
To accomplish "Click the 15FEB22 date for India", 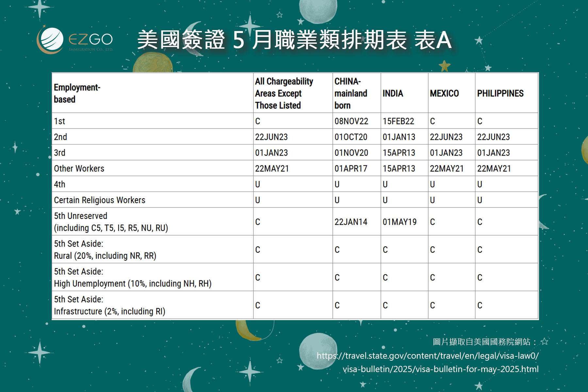I will (x=398, y=121).
